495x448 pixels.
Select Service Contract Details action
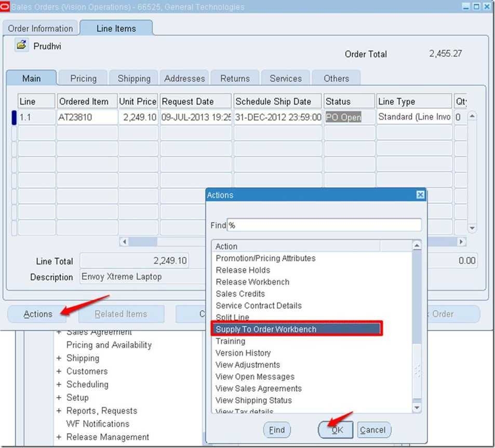(x=259, y=306)
